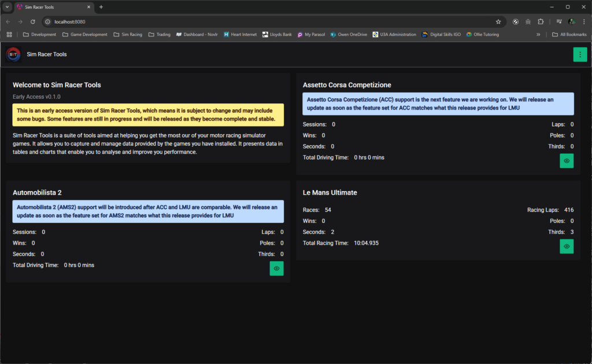The width and height of the screenshot is (592, 364).
Task: Open the Development bookmarks folder
Action: point(40,34)
